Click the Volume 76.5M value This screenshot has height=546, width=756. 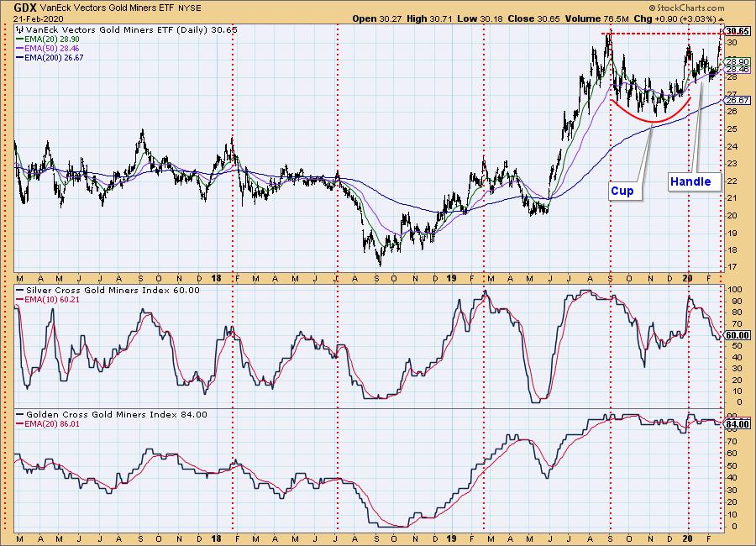[x=596, y=18]
